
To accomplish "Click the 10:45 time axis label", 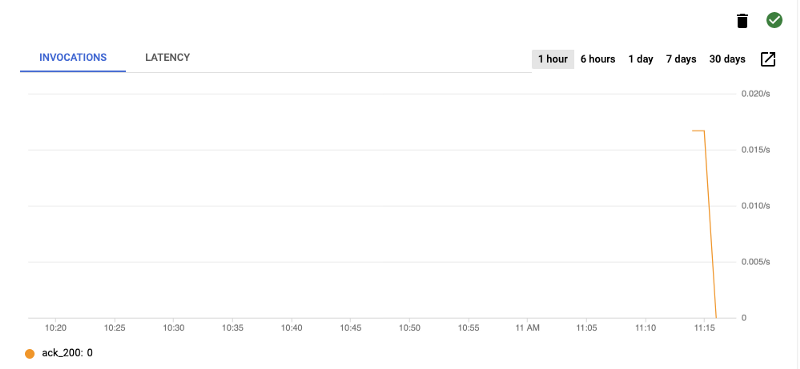I will click(x=351, y=328).
